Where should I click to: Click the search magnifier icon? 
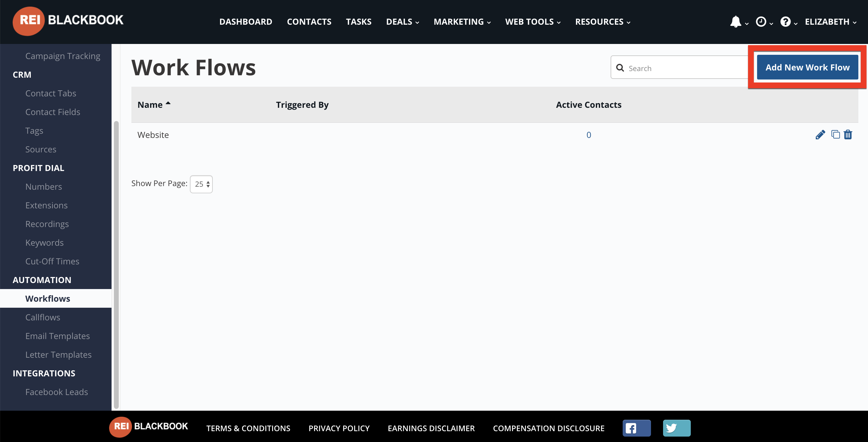pyautogui.click(x=620, y=68)
